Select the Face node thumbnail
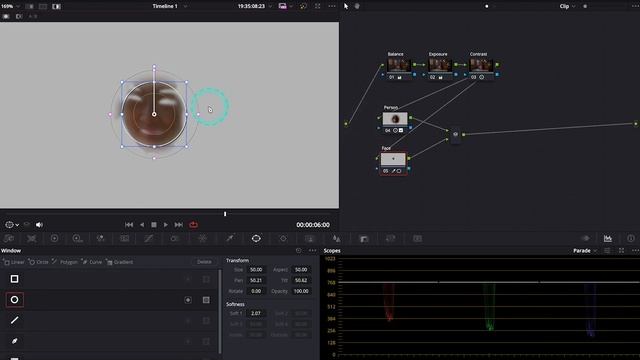 (393, 159)
